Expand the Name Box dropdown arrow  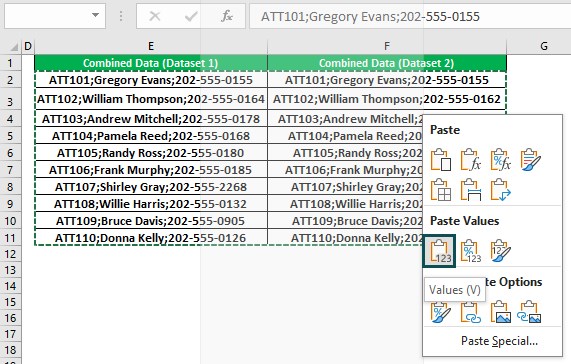(95, 16)
